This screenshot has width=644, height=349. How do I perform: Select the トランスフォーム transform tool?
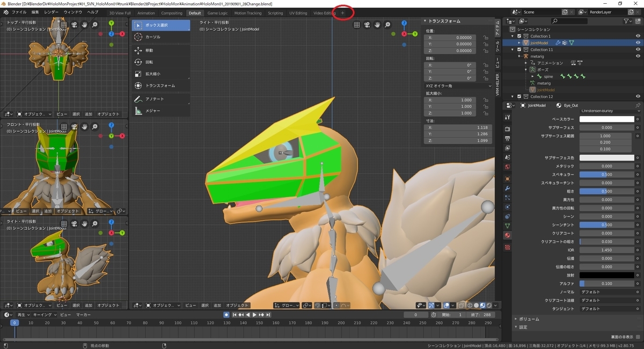pyautogui.click(x=161, y=85)
